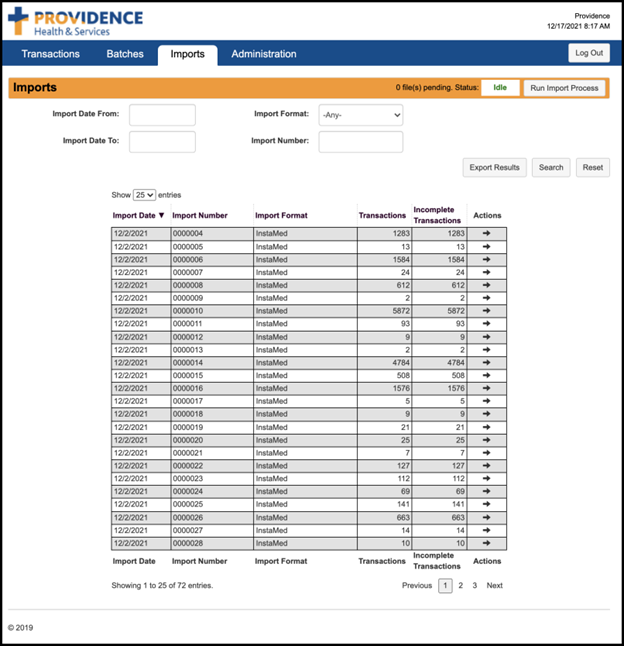Focus the Import Number input field
This screenshot has height=646, width=624.
click(361, 142)
